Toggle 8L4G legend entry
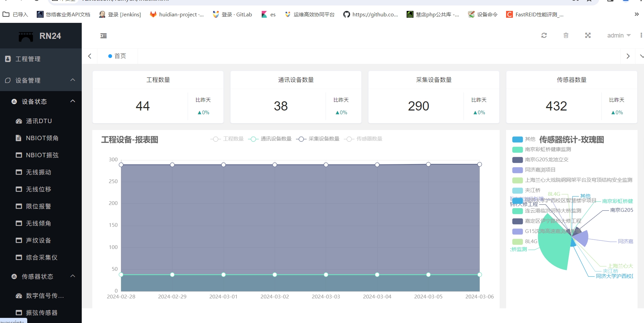 [x=525, y=241]
